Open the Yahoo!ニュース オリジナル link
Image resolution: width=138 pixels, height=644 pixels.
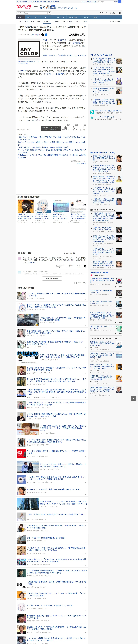click(104, 117)
